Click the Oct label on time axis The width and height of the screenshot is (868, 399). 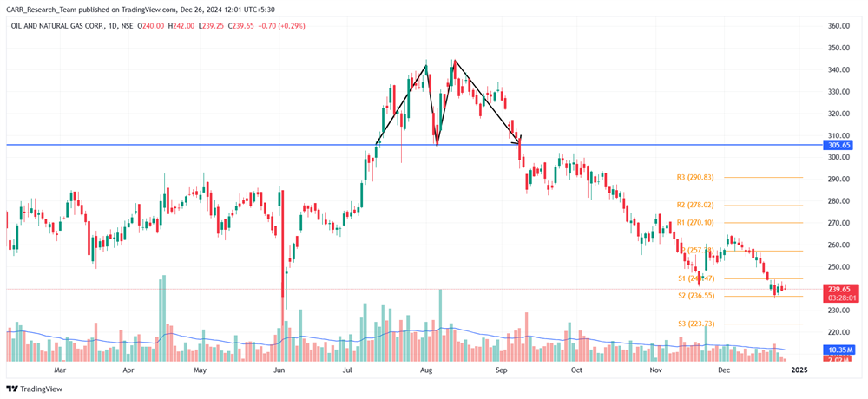577,370
